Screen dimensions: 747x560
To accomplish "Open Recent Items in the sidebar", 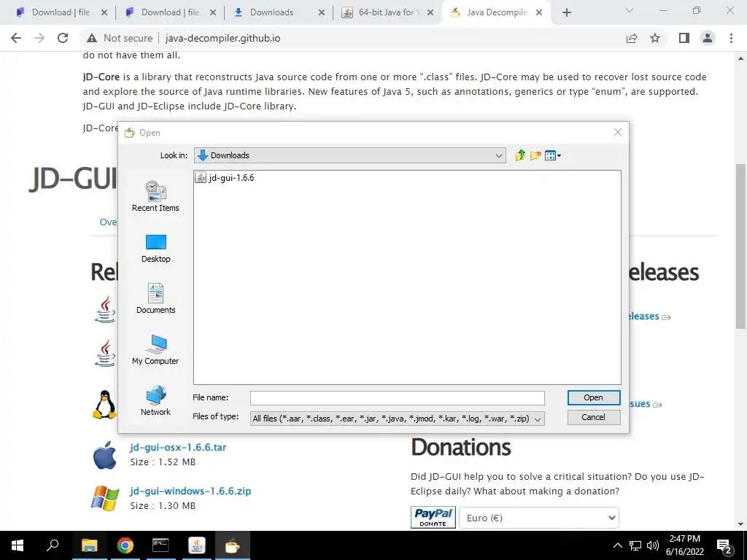I will coord(156,196).
